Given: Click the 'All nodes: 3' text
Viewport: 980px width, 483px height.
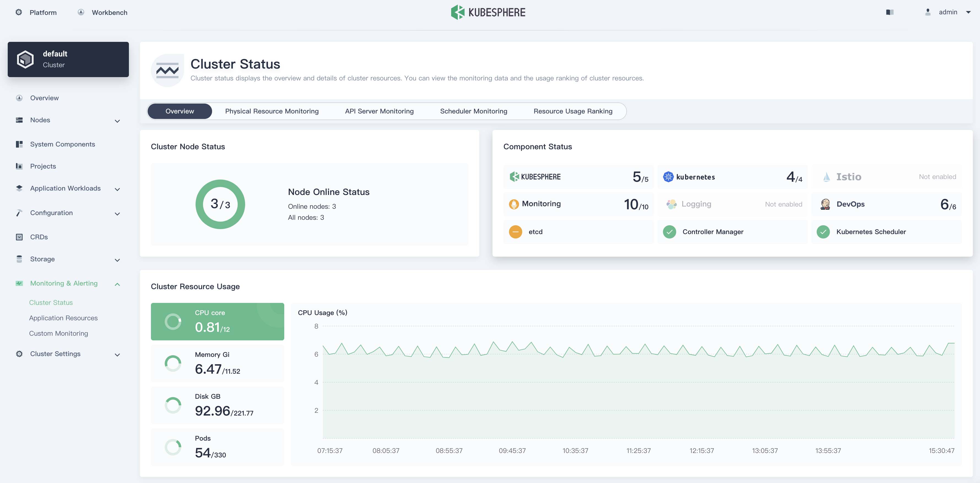Looking at the screenshot, I should [306, 218].
